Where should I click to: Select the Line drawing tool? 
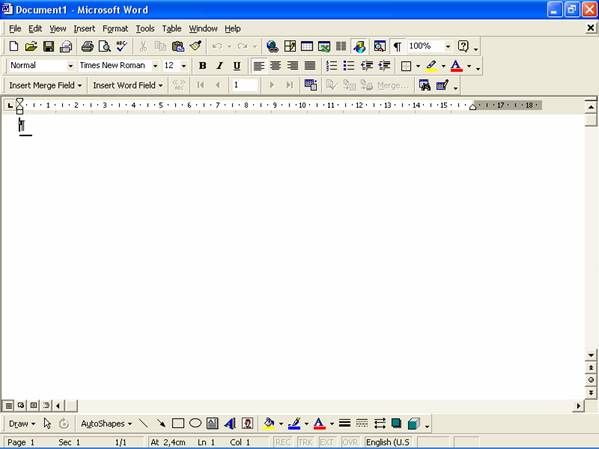[x=144, y=423]
